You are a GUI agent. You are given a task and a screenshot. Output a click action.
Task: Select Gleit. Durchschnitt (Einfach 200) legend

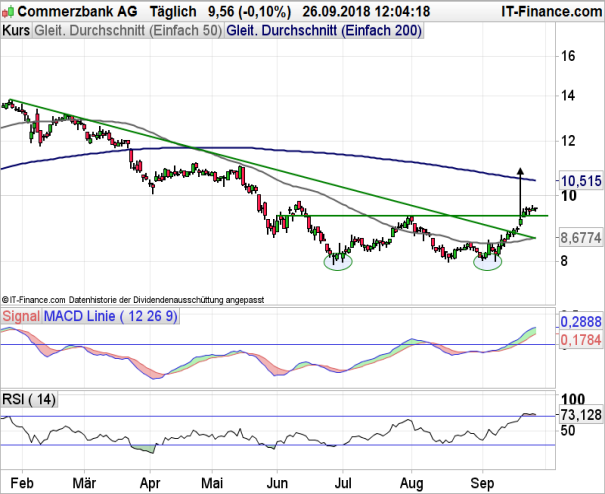coord(324,31)
